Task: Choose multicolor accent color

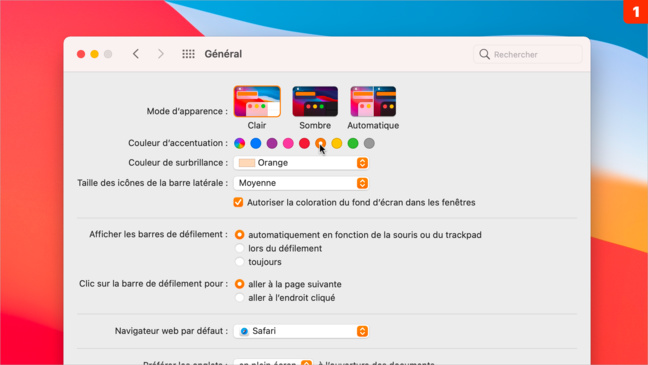Action: [x=240, y=143]
